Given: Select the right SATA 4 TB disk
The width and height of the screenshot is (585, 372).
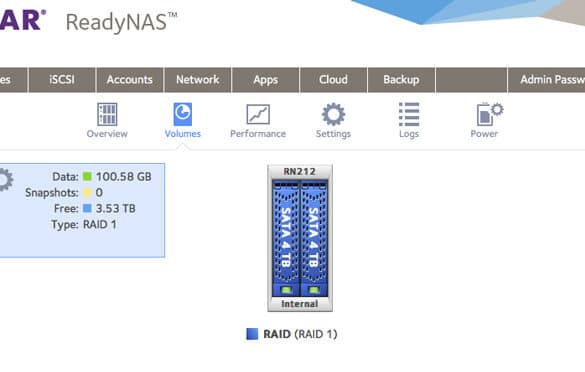Looking at the screenshot, I should coord(314,238).
